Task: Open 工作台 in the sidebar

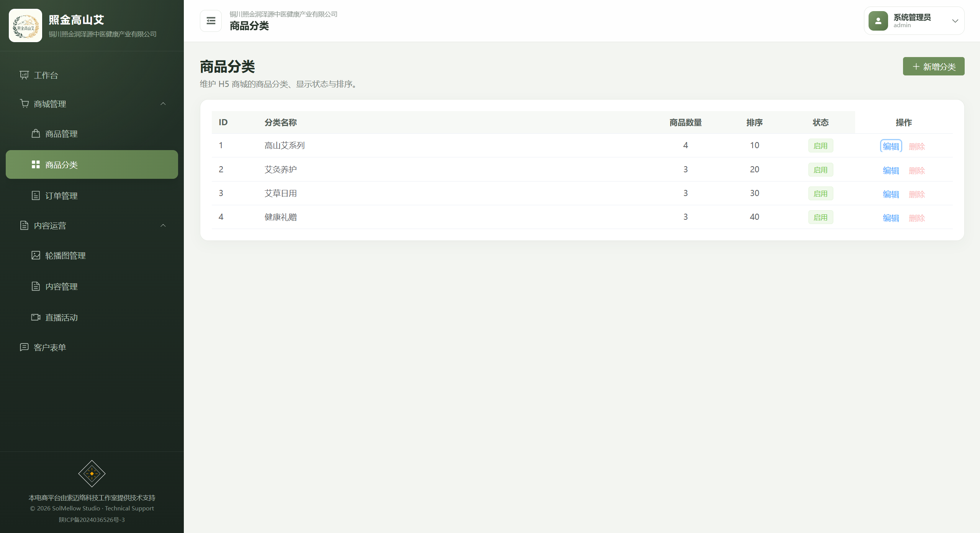Action: [92, 75]
